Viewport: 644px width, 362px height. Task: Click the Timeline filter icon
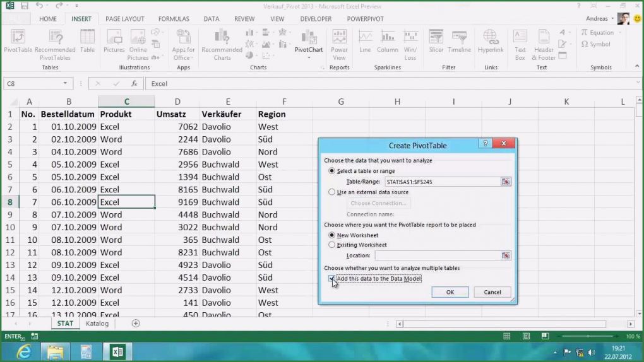[x=459, y=42]
